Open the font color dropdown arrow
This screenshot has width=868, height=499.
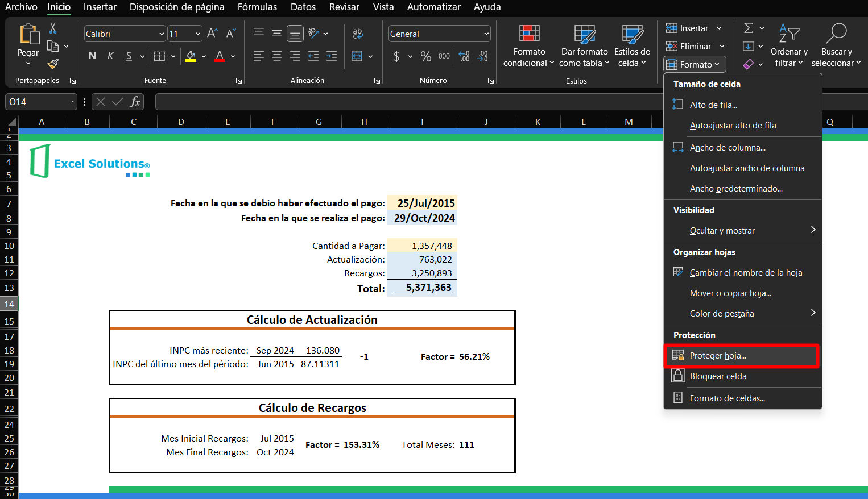coord(233,56)
